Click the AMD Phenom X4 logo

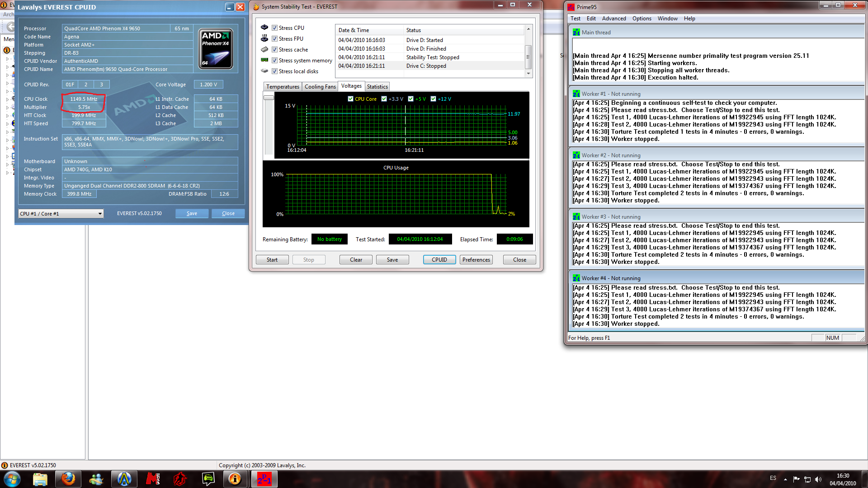[216, 48]
